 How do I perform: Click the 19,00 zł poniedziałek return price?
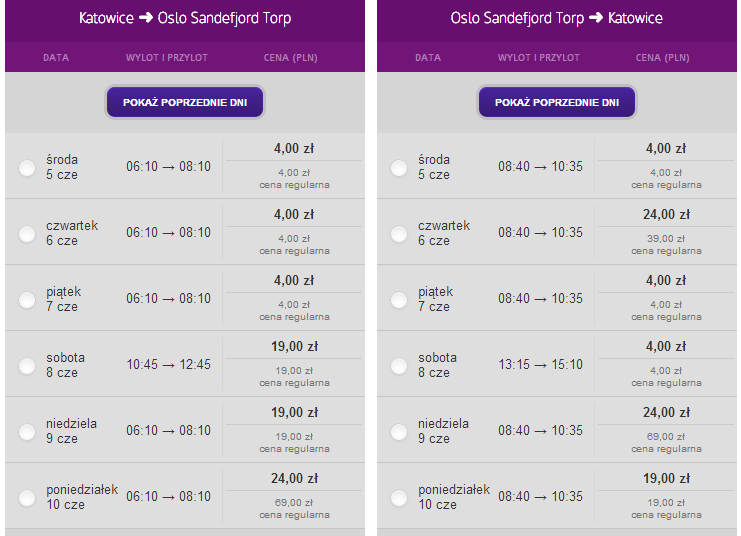[x=666, y=478]
